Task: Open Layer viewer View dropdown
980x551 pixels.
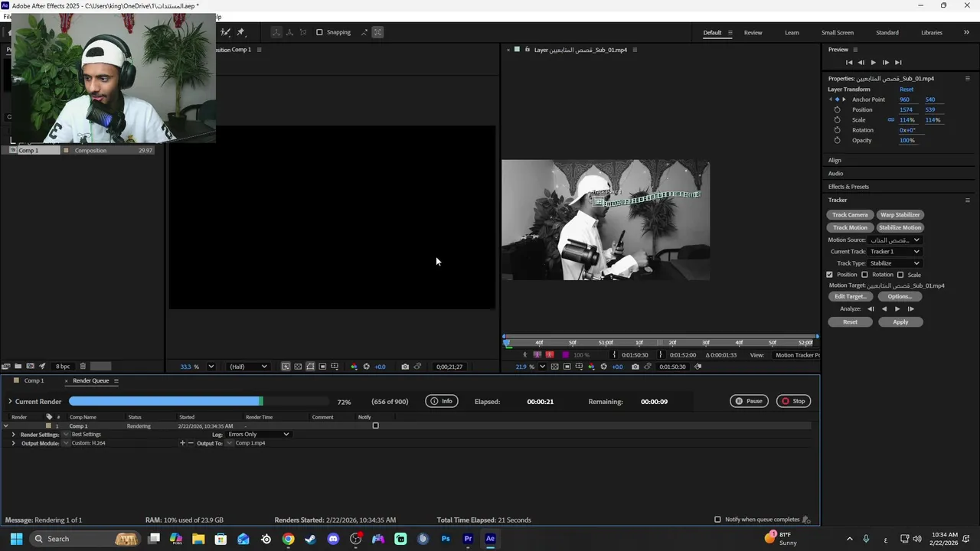Action: [797, 355]
